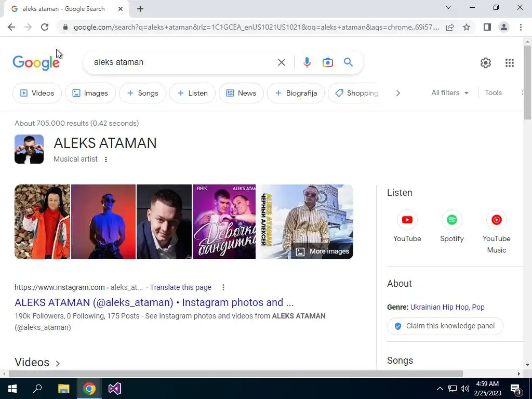The height and width of the screenshot is (399, 532).
Task: Show hidden system tray icons
Action: click(x=440, y=389)
